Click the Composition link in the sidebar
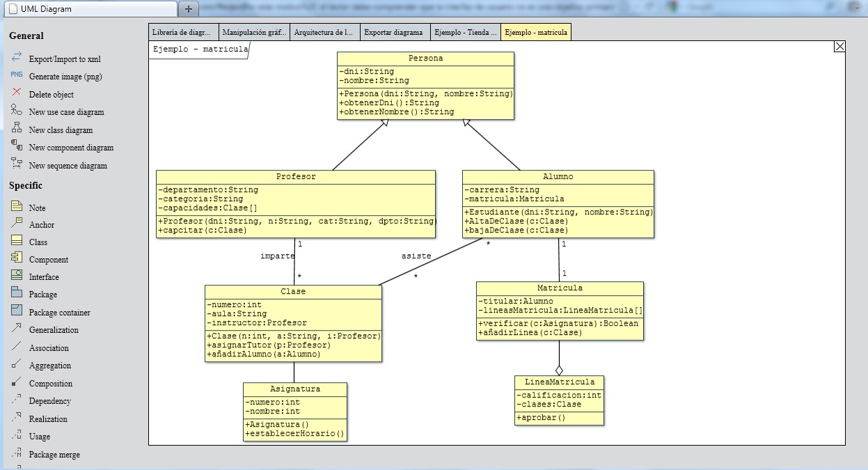 click(x=50, y=384)
